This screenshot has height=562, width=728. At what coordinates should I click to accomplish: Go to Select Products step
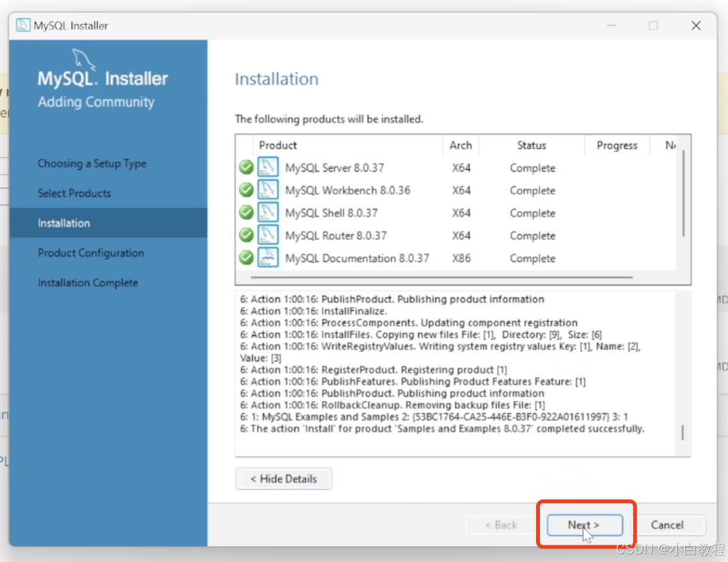pos(74,193)
